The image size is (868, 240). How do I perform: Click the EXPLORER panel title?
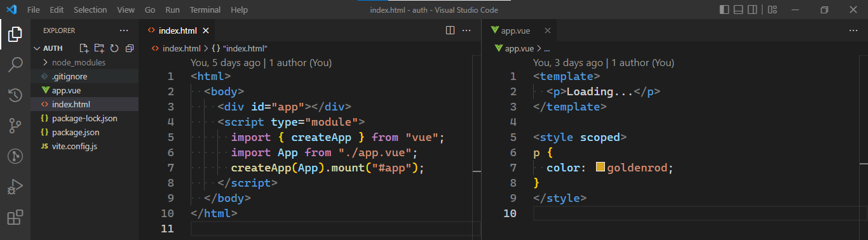(59, 30)
